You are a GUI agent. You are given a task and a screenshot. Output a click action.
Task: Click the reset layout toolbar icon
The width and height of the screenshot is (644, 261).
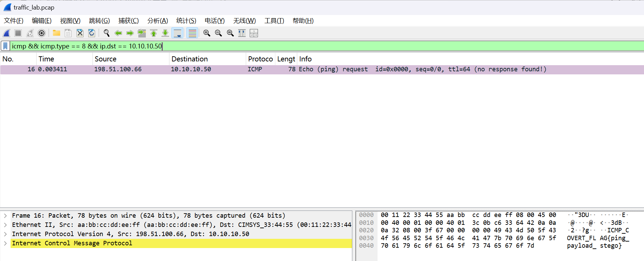coord(254,33)
